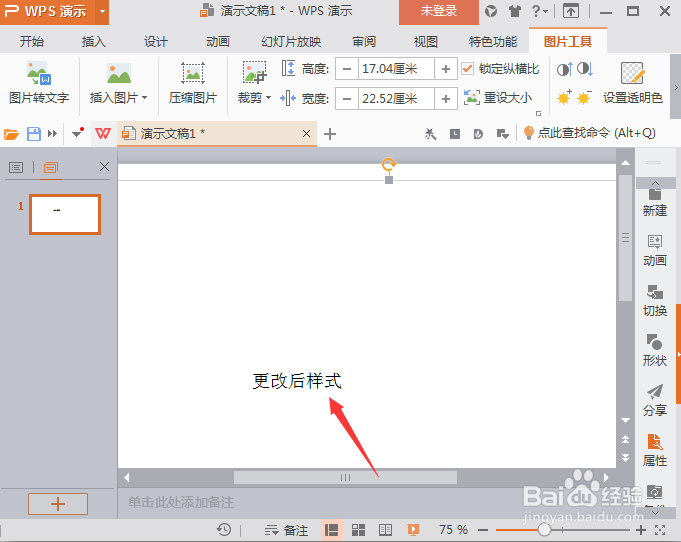Click the history clock icon in status bar

point(224,530)
